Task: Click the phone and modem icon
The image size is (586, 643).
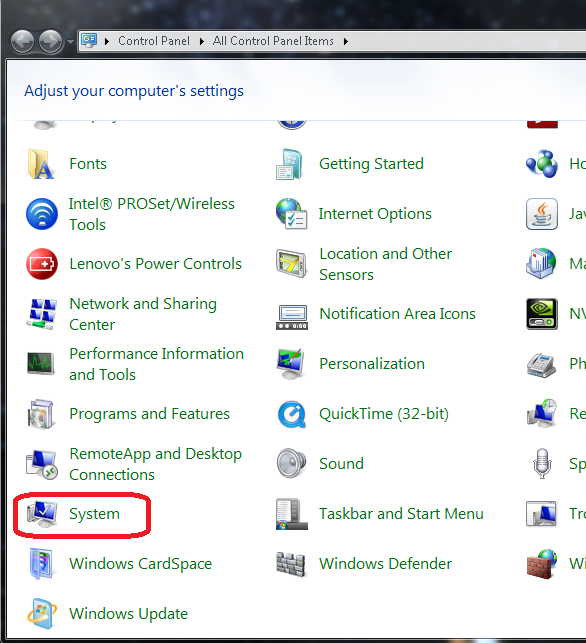Action: (542, 365)
